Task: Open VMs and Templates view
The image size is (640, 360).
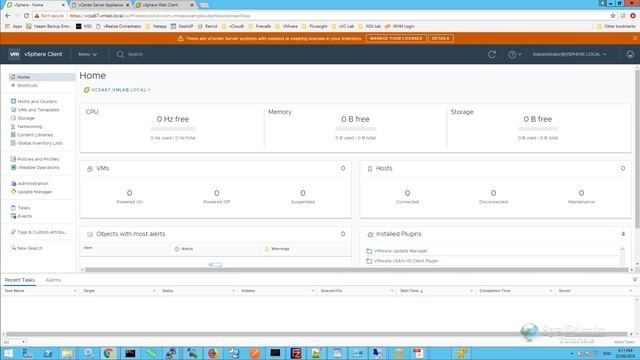Action: pyautogui.click(x=38, y=110)
